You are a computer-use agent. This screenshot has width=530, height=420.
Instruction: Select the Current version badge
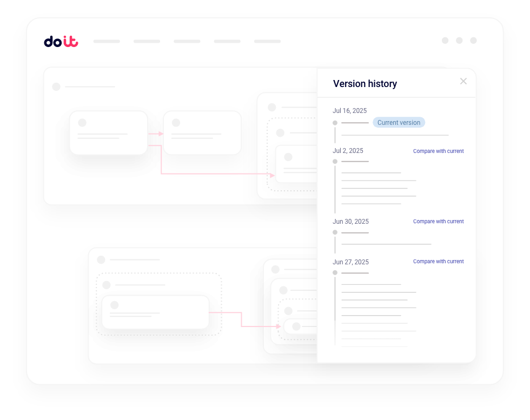[x=399, y=123]
